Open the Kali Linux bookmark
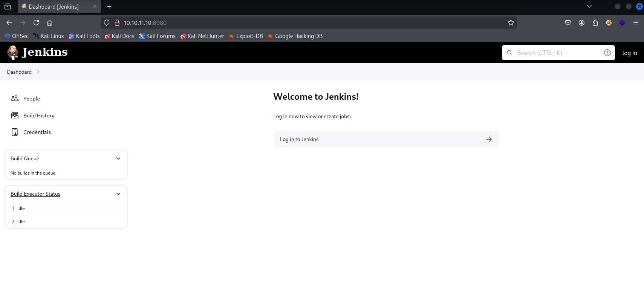The height and width of the screenshot is (289, 644). pyautogui.click(x=49, y=36)
